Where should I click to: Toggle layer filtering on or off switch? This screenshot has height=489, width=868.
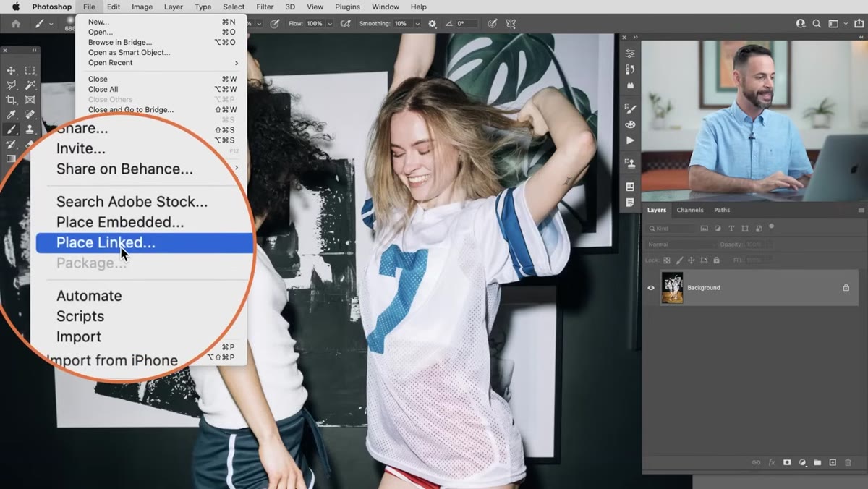(772, 226)
